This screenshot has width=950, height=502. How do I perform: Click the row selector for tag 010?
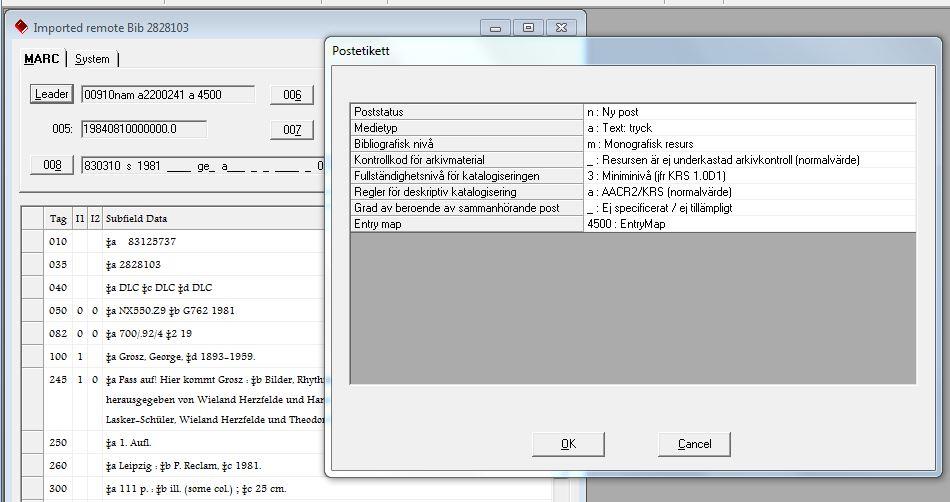pyautogui.click(x=33, y=242)
